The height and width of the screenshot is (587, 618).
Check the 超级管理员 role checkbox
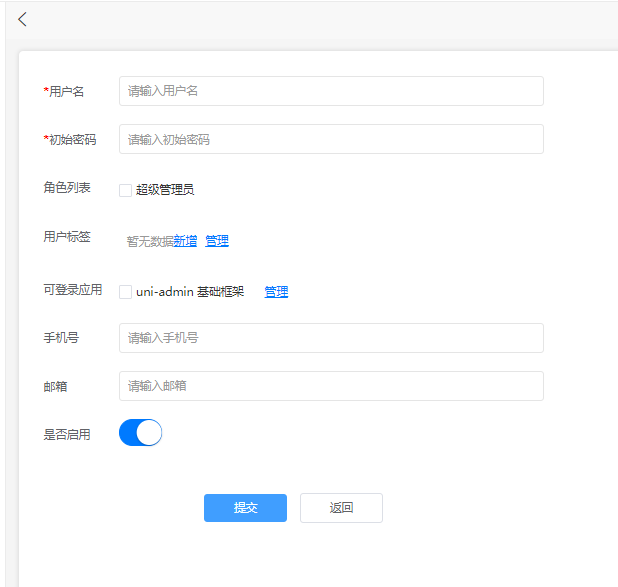[x=125, y=190]
